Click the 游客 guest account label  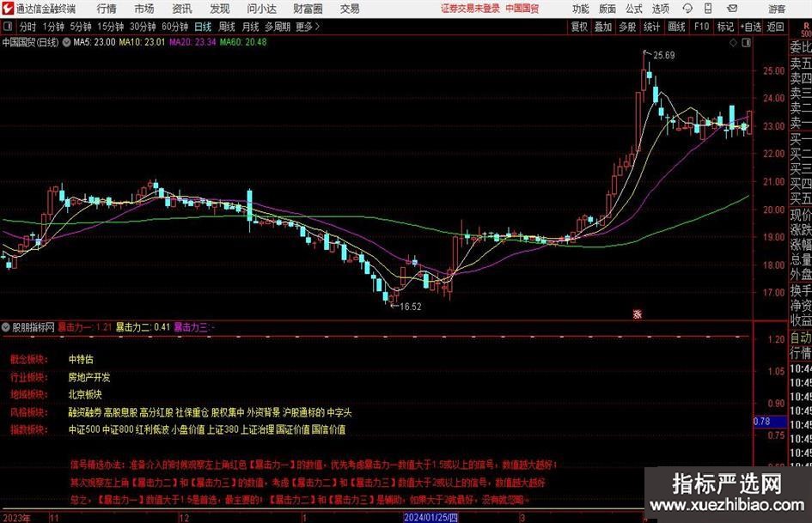pos(777,9)
